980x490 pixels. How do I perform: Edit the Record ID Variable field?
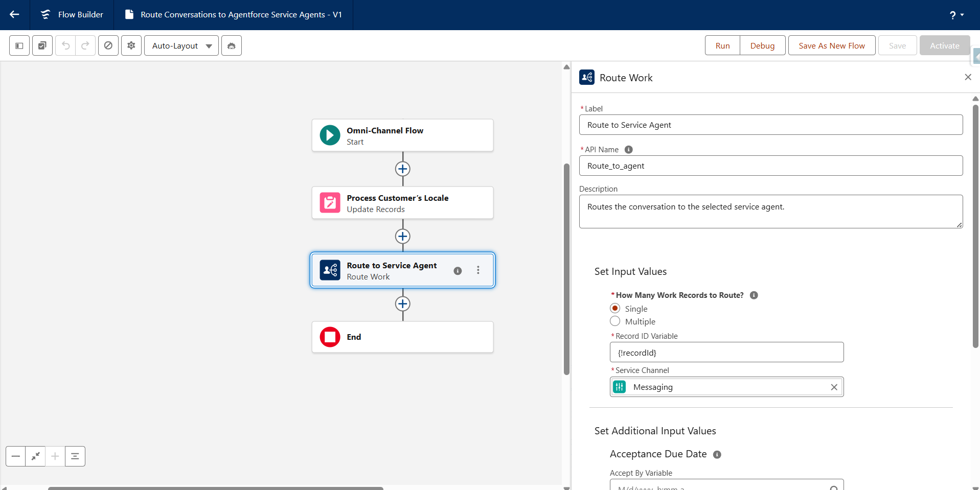(x=726, y=352)
